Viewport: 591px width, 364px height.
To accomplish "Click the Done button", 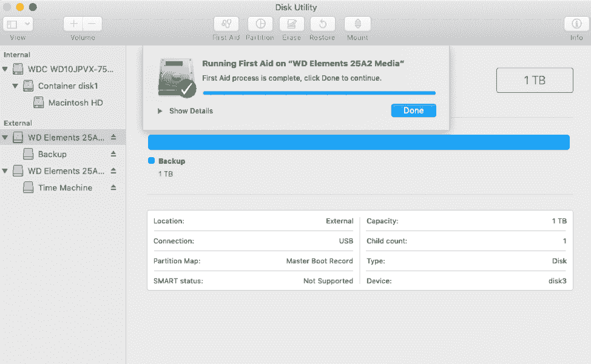I will tap(413, 110).
